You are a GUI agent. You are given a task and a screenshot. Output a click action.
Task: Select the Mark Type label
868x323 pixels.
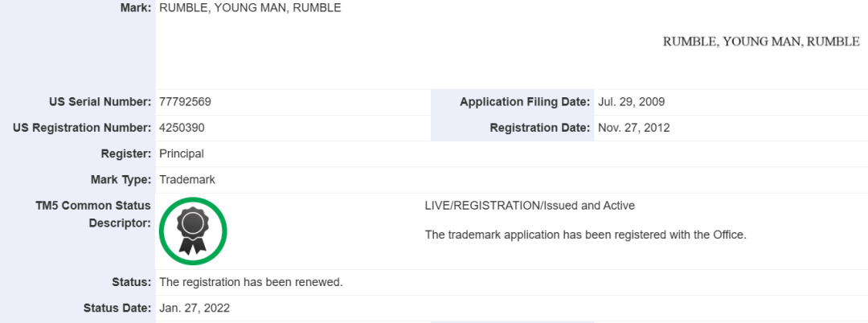pos(121,180)
